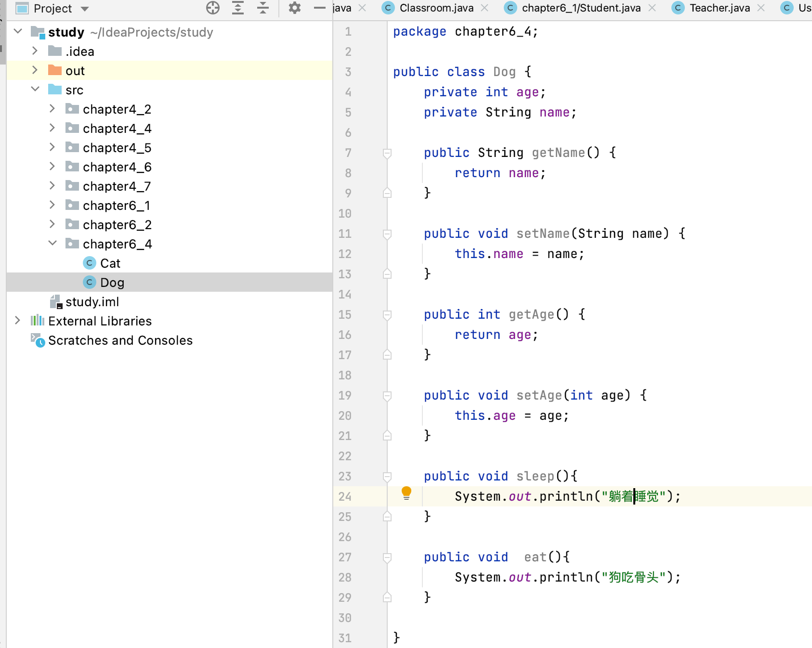812x648 pixels.
Task: Open Project panel settings gear
Action: coord(294,8)
